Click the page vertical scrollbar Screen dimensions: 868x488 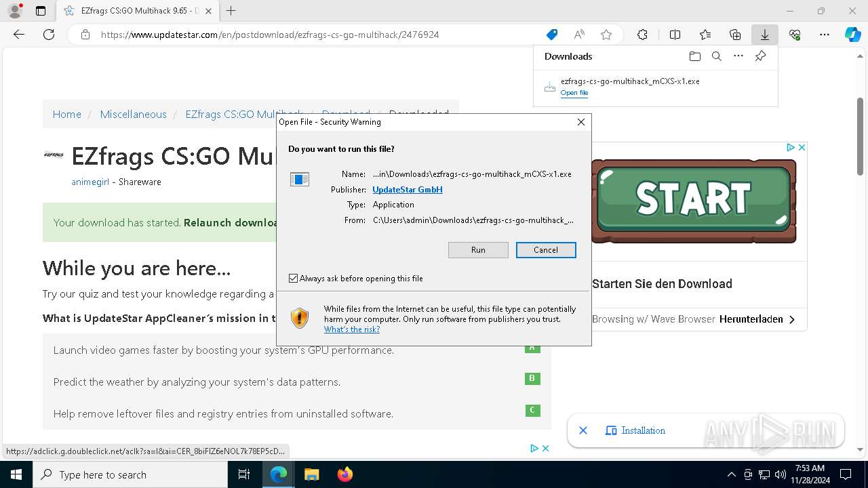point(861,136)
